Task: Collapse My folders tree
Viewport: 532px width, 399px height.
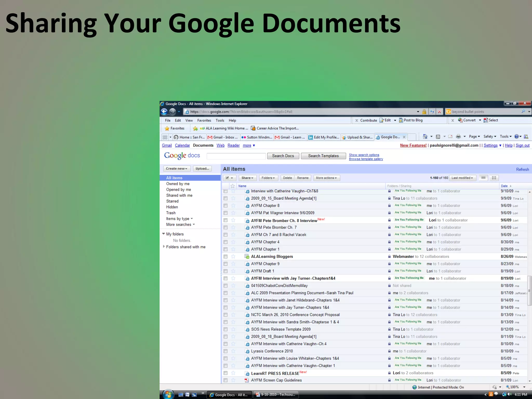Action: [163, 234]
